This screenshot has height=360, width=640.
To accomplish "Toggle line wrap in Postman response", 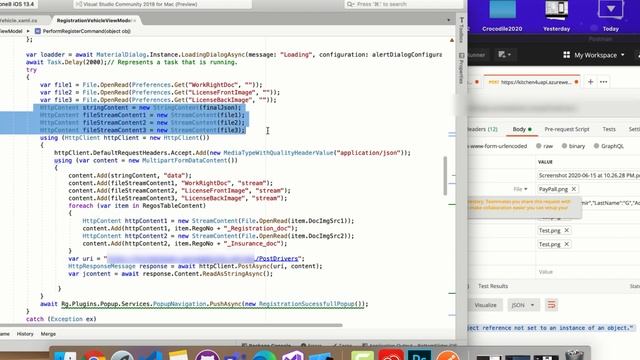I will point(551,305).
